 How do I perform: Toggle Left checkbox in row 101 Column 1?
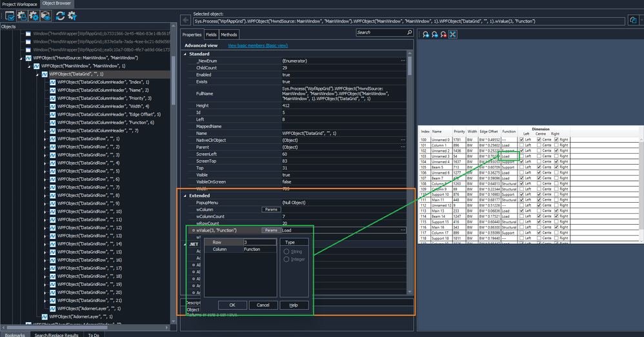pyautogui.click(x=521, y=145)
